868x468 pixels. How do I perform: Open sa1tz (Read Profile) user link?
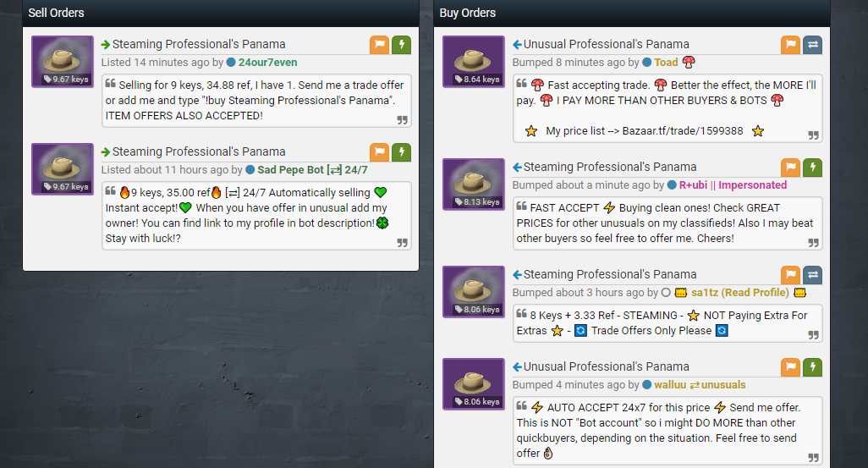coord(740,293)
